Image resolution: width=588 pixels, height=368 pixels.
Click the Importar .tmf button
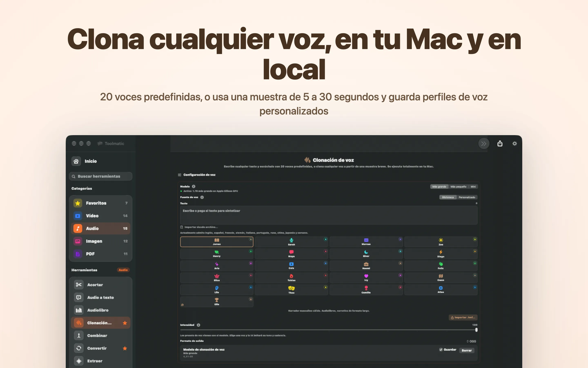[463, 317]
